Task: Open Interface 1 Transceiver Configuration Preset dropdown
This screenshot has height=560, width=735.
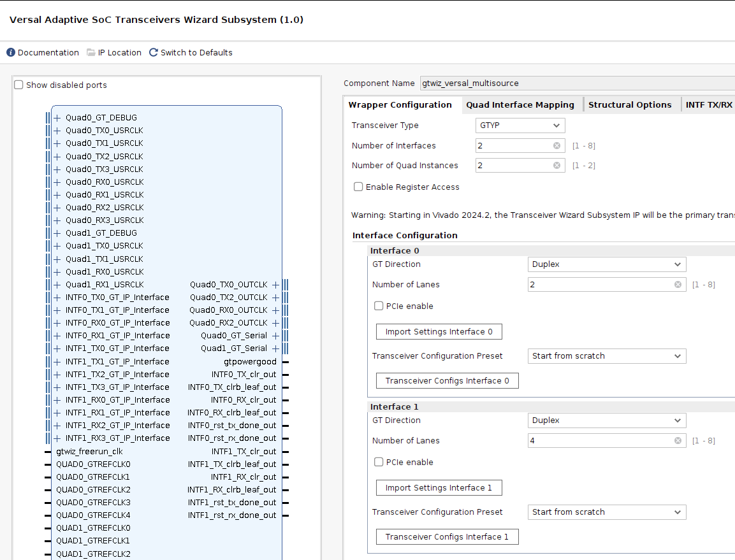Action: click(607, 512)
